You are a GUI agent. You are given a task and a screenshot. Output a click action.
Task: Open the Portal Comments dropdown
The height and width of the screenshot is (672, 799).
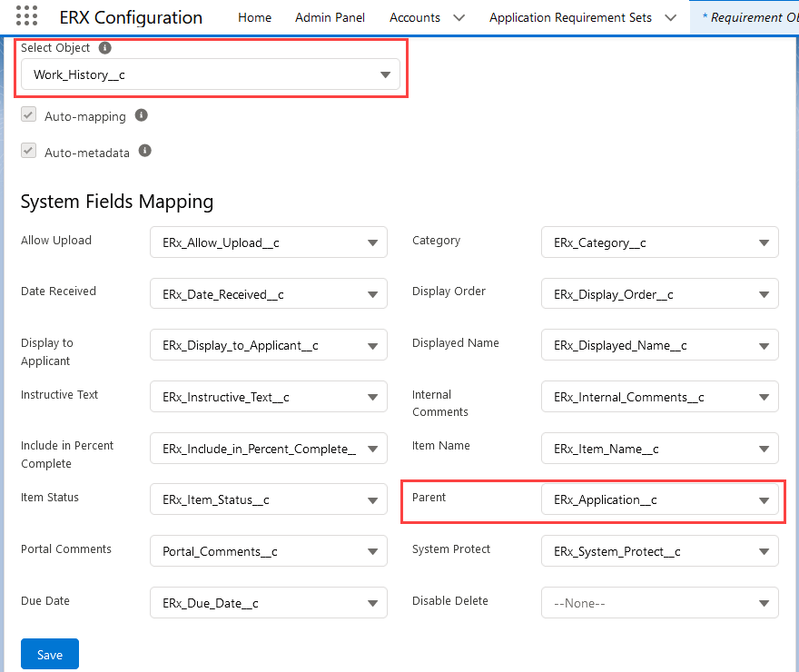[268, 551]
